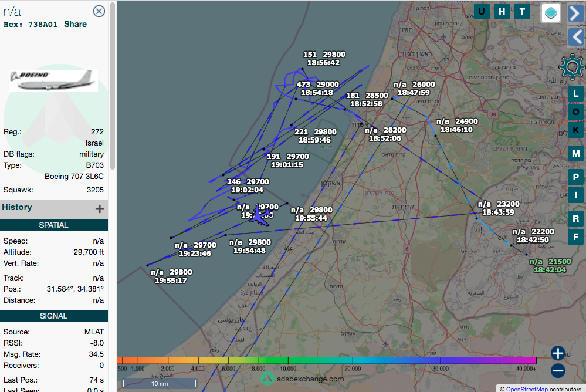Viewport: 586px width, 392px height.
Task: Click the History section header
Action: coord(54,208)
